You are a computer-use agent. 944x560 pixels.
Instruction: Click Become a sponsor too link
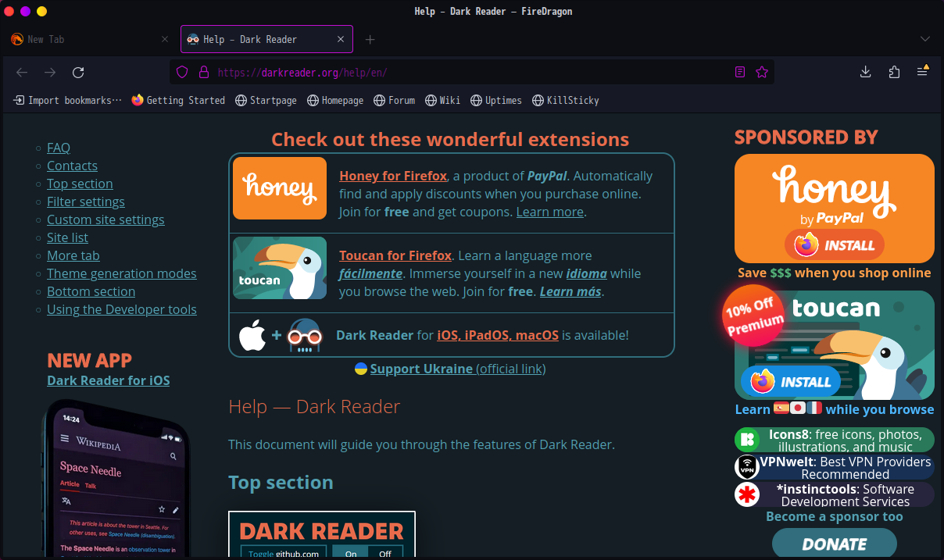[x=834, y=516]
